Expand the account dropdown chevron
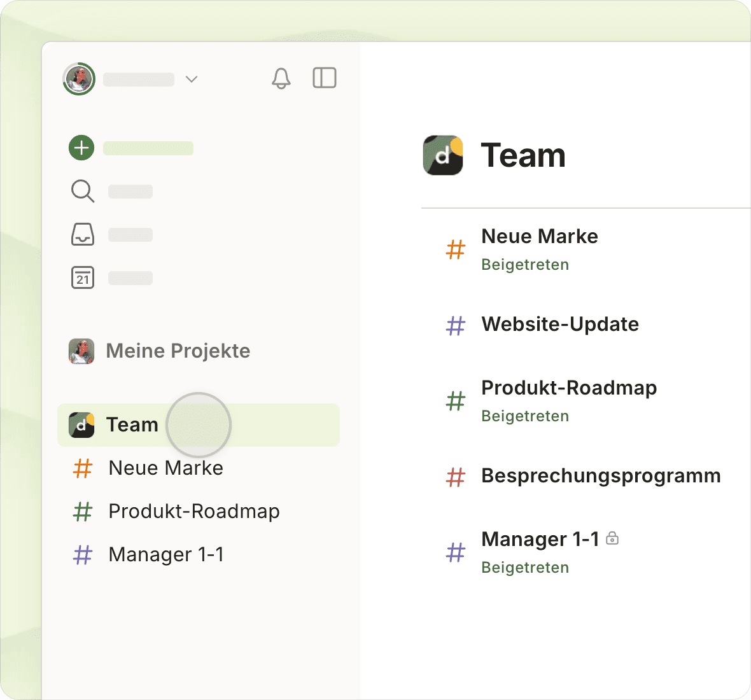This screenshot has height=700, width=751. click(191, 79)
